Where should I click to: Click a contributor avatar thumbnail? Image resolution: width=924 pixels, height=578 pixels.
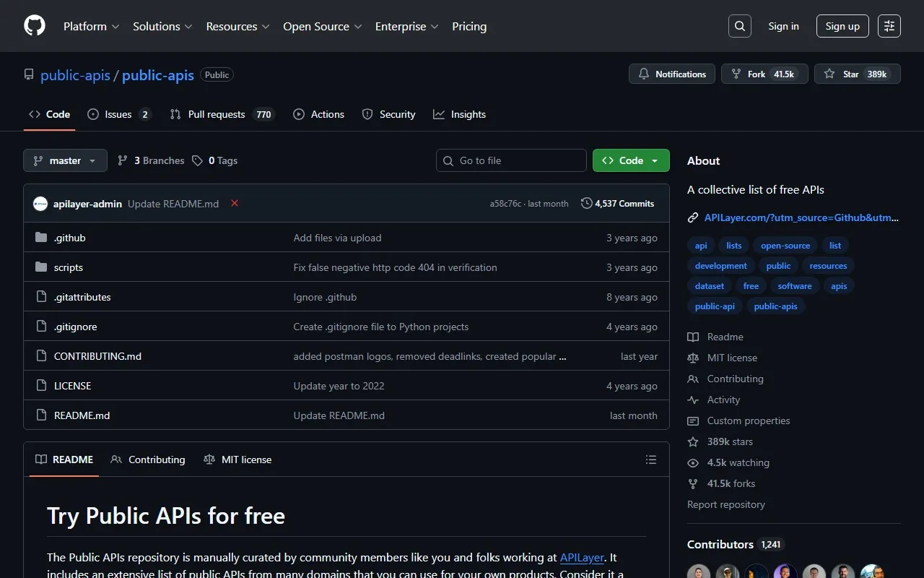click(698, 571)
